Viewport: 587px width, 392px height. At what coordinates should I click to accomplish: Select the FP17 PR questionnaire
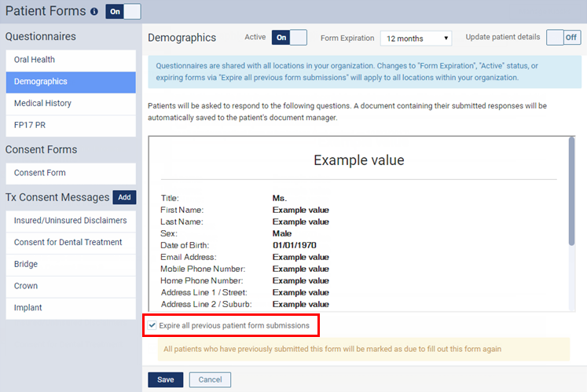point(71,126)
